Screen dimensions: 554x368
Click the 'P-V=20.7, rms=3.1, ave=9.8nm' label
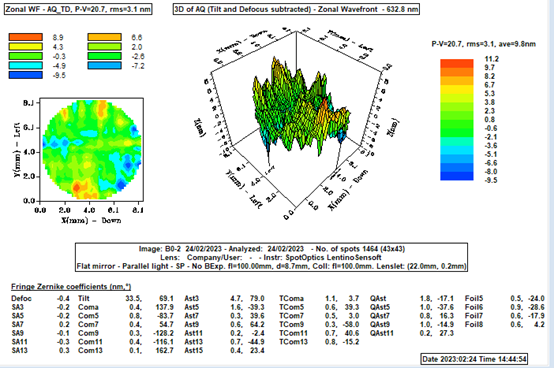(483, 44)
